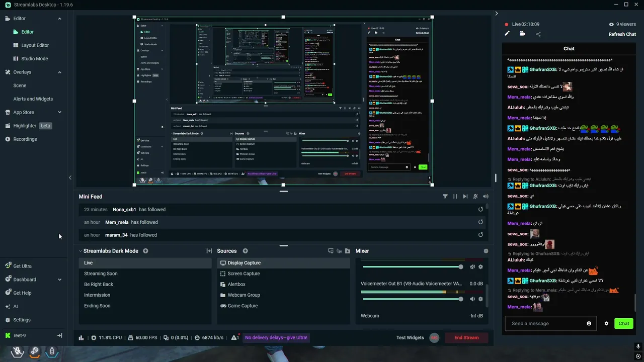Add a new scene with plus icon

pyautogui.click(x=145, y=251)
